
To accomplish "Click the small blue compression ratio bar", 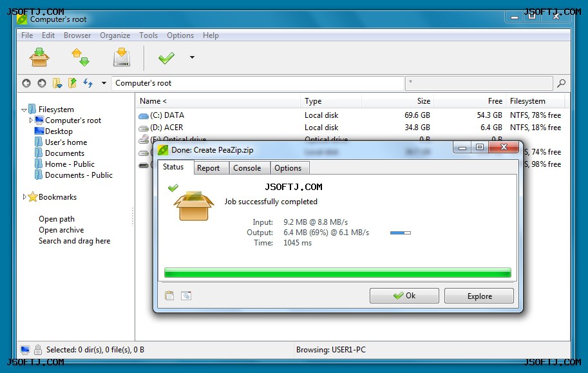I will pyautogui.click(x=401, y=233).
